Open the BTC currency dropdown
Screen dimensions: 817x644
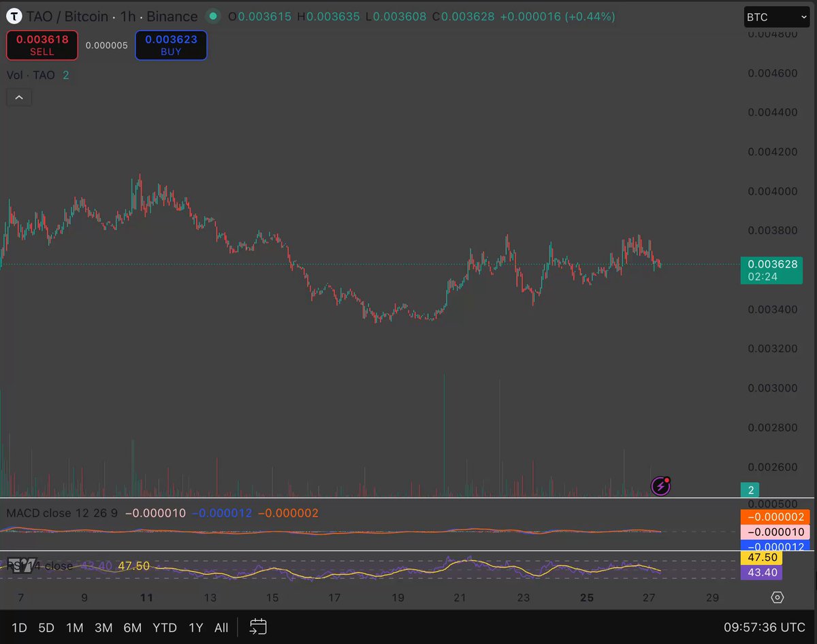(776, 17)
